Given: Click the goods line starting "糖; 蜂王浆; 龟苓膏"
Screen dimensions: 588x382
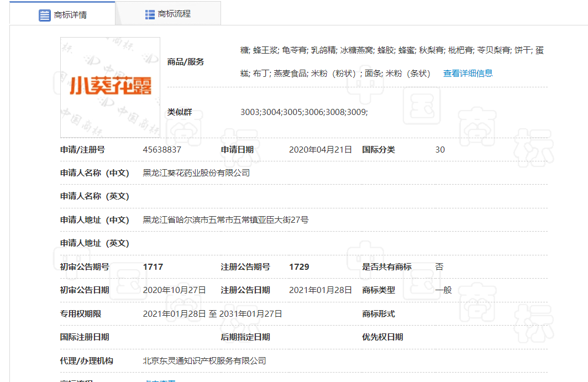Looking at the screenshot, I should (392, 50).
